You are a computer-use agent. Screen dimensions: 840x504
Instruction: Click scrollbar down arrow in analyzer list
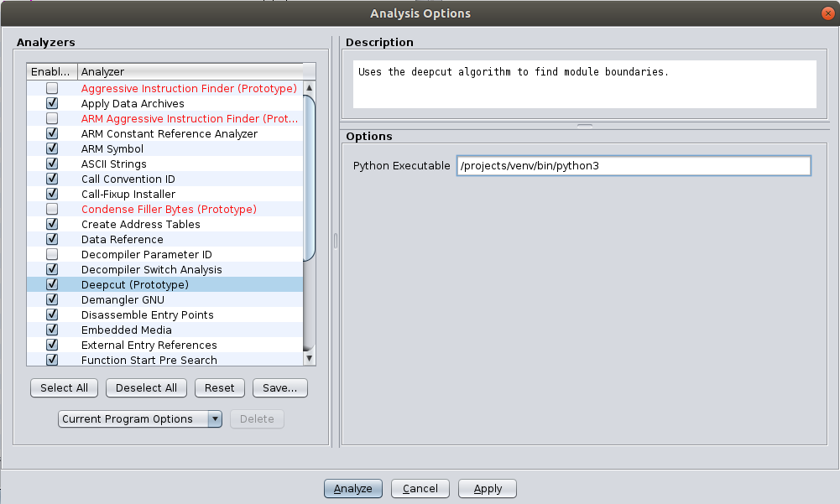click(x=309, y=358)
